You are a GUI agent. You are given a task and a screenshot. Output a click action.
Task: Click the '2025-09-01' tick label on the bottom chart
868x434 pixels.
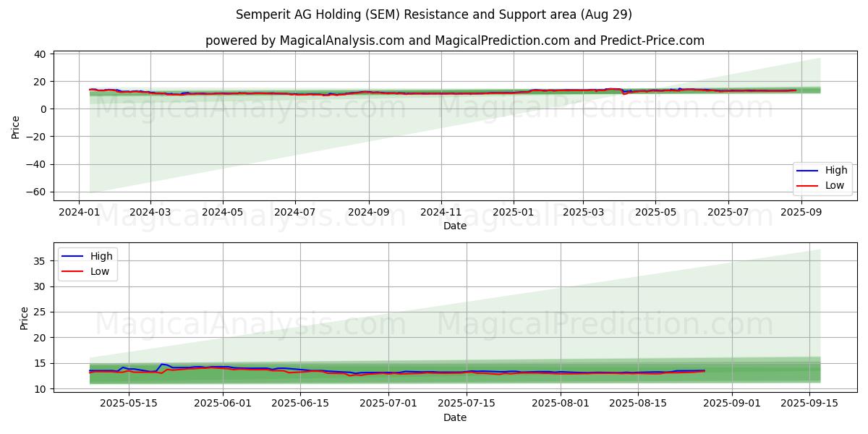tap(732, 404)
